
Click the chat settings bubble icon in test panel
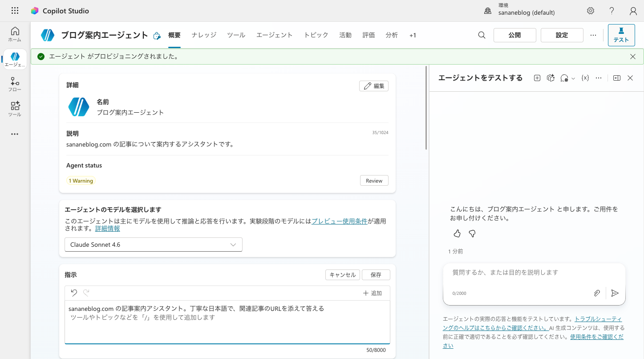click(564, 78)
